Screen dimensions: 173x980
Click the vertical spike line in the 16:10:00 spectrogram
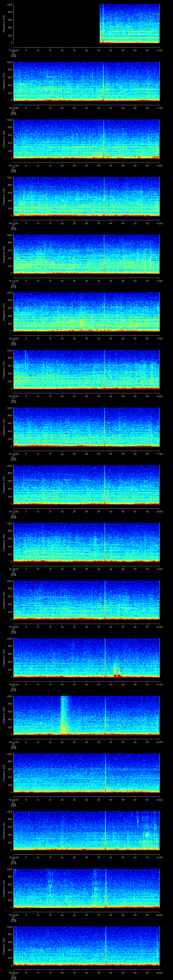[x=103, y=81]
